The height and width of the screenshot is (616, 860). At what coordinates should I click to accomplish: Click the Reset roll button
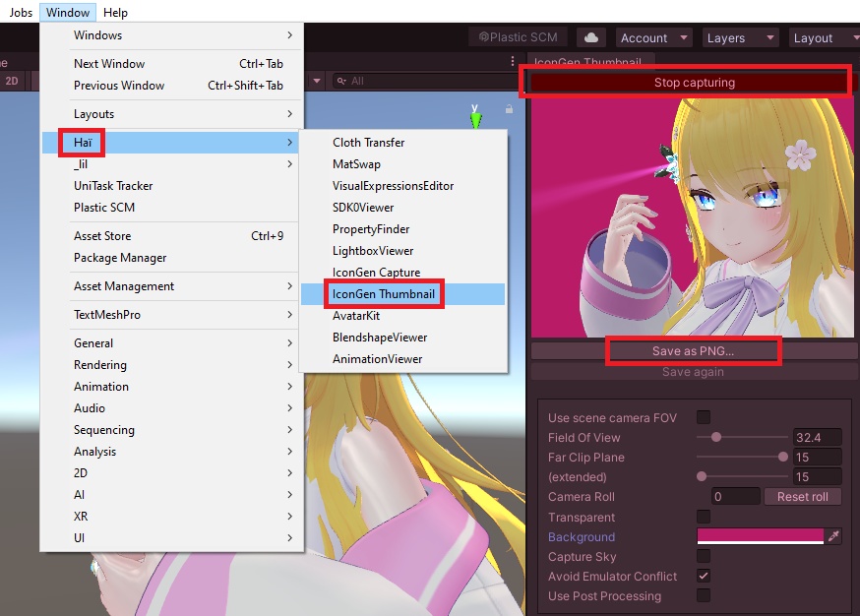point(802,496)
